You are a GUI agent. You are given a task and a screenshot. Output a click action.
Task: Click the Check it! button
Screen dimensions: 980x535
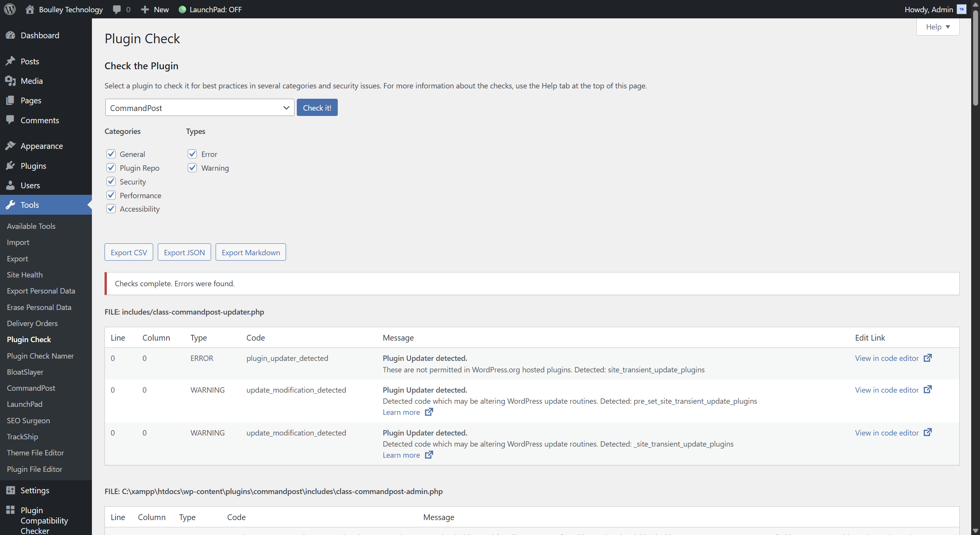pyautogui.click(x=317, y=108)
